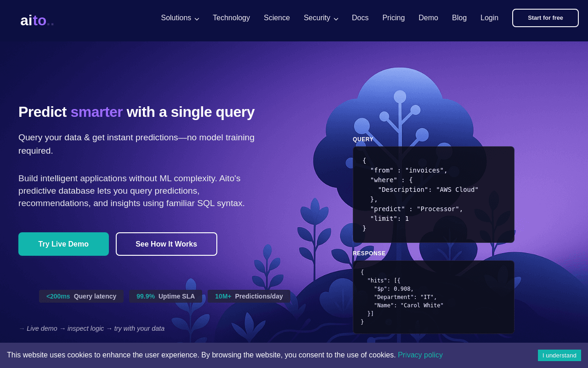Expand the Solutions dropdown menu
The image size is (588, 368).
tap(180, 18)
